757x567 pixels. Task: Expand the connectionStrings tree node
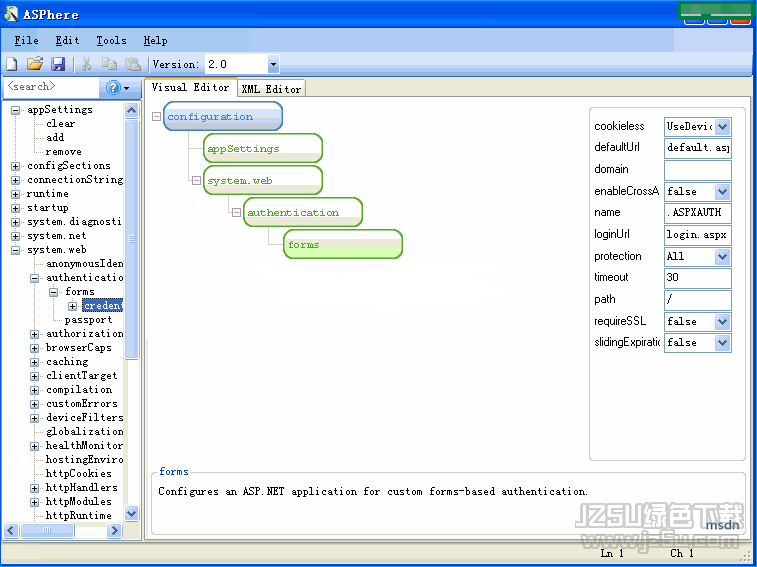point(16,180)
